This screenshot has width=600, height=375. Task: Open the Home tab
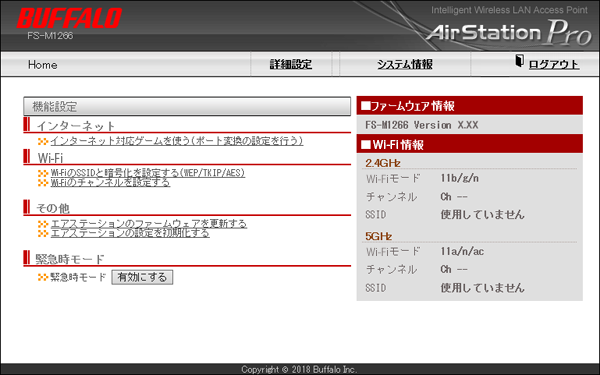[x=42, y=65]
